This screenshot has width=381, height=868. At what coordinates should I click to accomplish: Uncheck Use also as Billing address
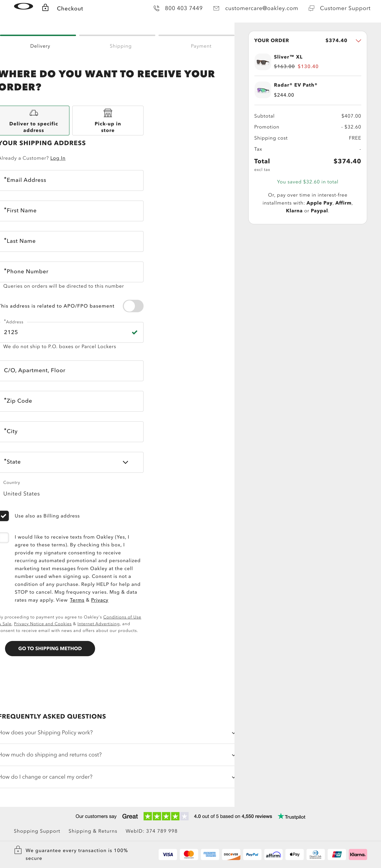[x=4, y=516]
